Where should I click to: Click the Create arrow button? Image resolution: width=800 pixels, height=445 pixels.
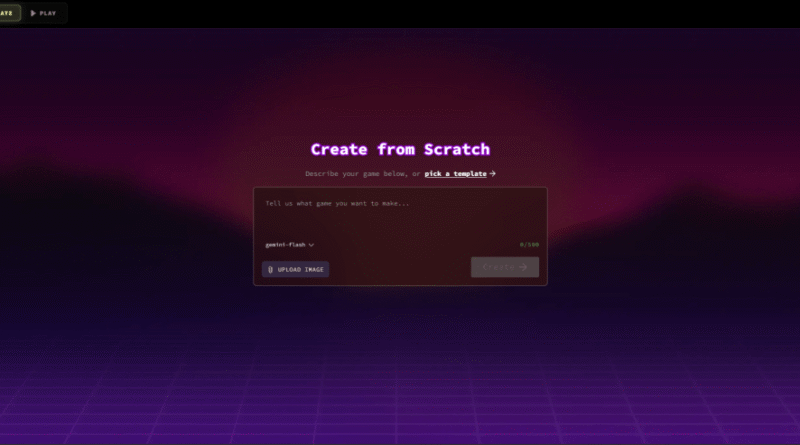click(505, 267)
